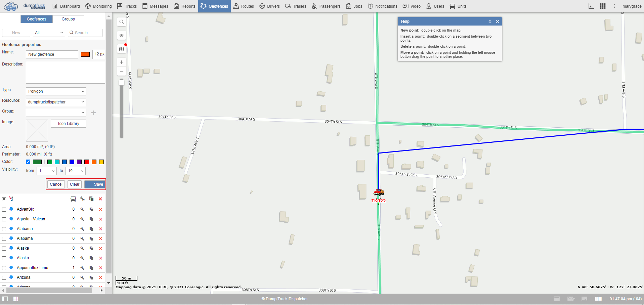Pick the red color swatch

87,162
